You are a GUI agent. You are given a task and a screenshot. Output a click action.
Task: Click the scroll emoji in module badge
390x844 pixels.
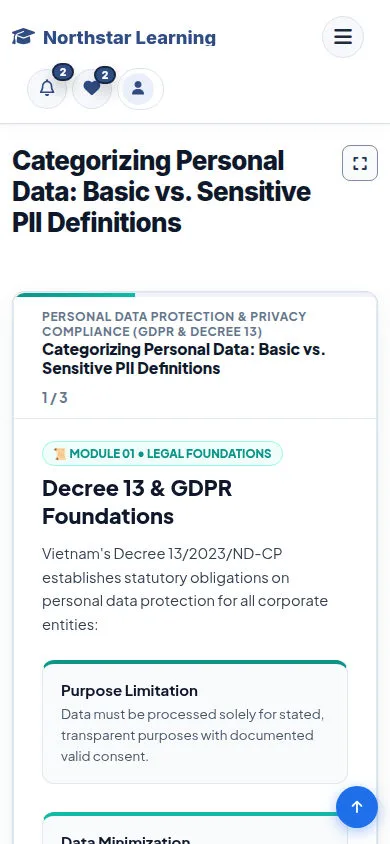pyautogui.click(x=60, y=454)
